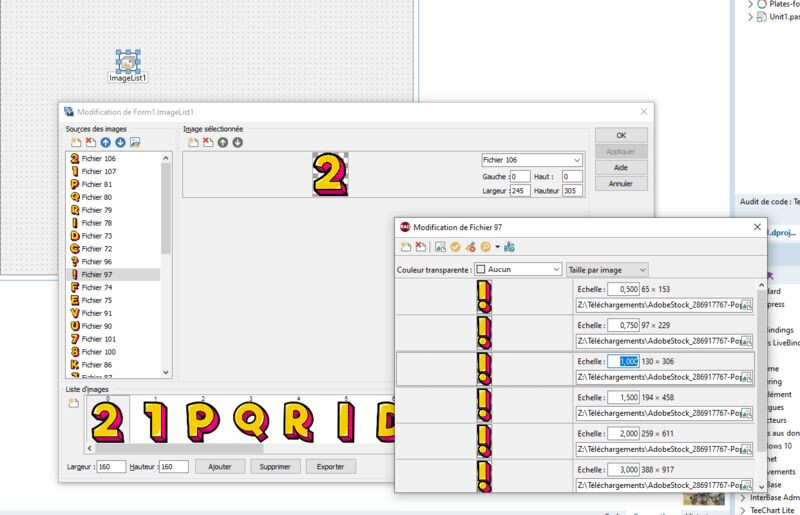Click the Ajouter button
This screenshot has height=515, width=800.
pyautogui.click(x=220, y=467)
